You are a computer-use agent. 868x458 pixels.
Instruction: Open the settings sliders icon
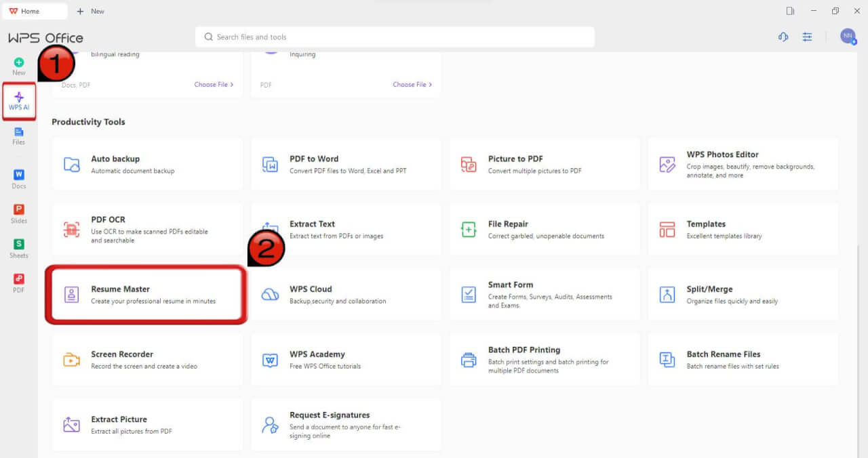click(x=807, y=37)
